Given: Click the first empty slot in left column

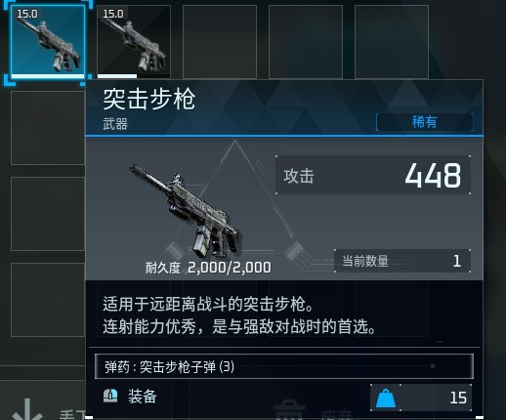Looking at the screenshot, I should 48,128.
